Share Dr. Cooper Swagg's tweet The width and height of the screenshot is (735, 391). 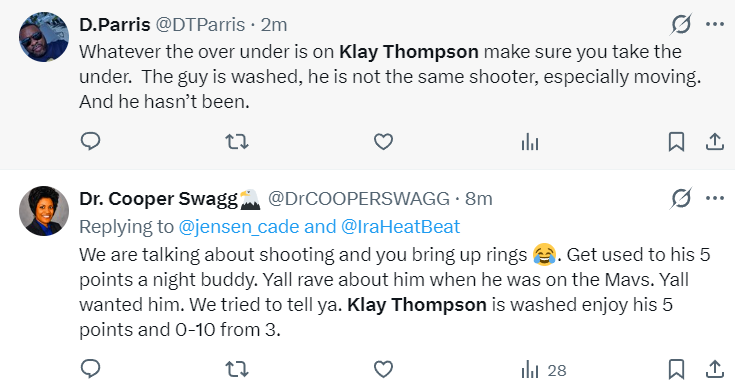click(x=715, y=369)
